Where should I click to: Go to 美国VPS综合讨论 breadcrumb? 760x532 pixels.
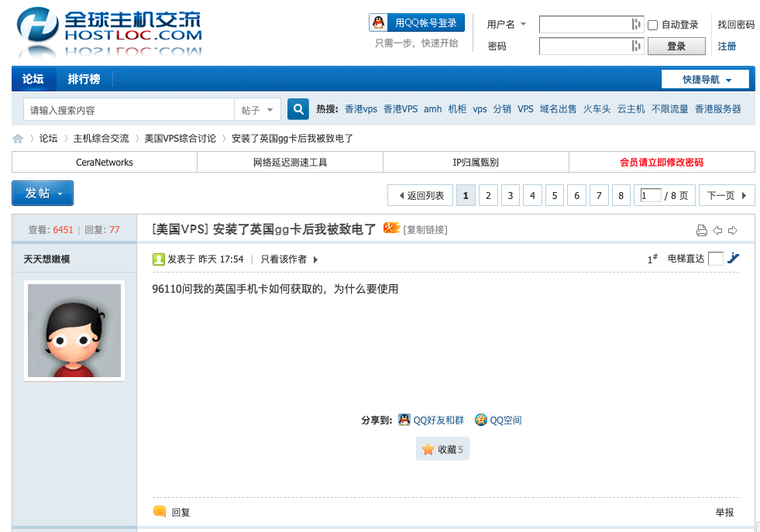coord(180,139)
